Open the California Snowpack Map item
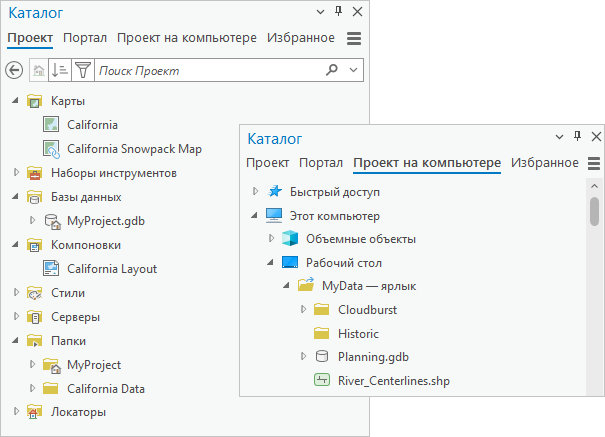The width and height of the screenshot is (605, 437). [x=134, y=149]
